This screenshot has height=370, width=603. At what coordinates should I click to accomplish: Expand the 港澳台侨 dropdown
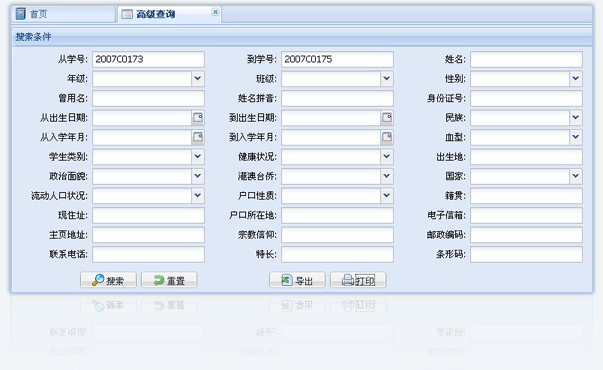pos(387,176)
